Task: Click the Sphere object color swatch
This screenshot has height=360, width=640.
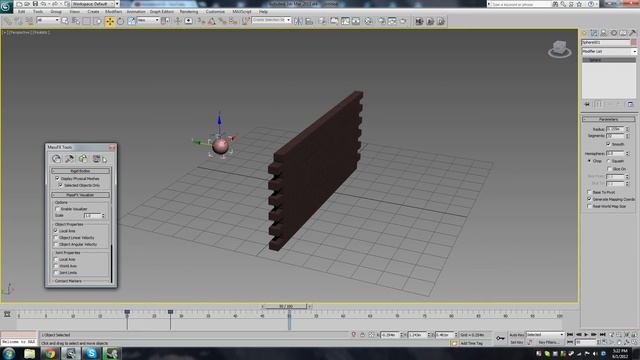Action: (x=633, y=42)
